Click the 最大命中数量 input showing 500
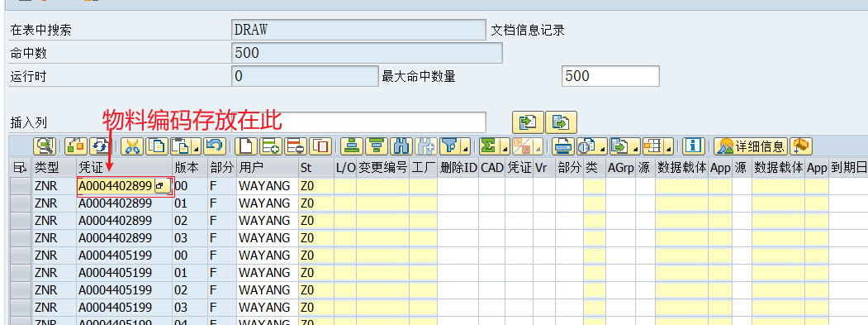Viewport: 868px width, 325px height. pyautogui.click(x=610, y=76)
